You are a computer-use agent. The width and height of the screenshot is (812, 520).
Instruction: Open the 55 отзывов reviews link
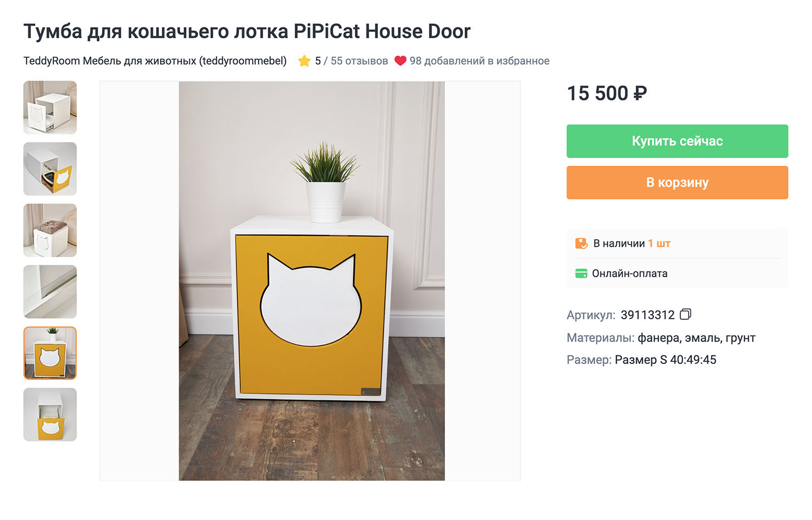[359, 61]
